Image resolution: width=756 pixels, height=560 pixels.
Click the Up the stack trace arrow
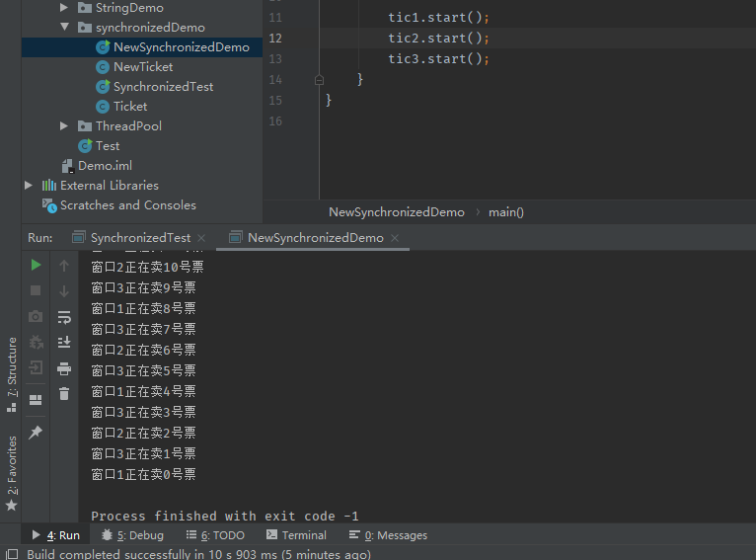[64, 266]
